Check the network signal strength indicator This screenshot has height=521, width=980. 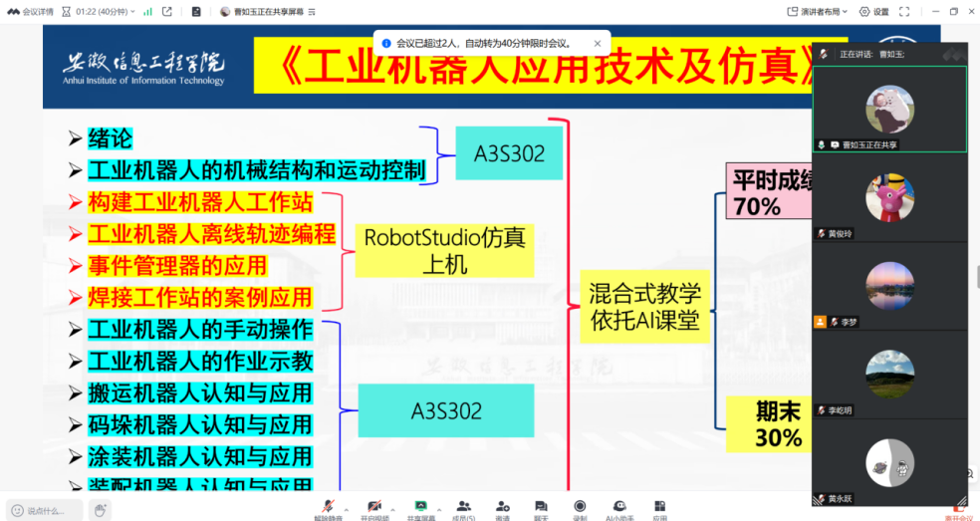coord(147,12)
